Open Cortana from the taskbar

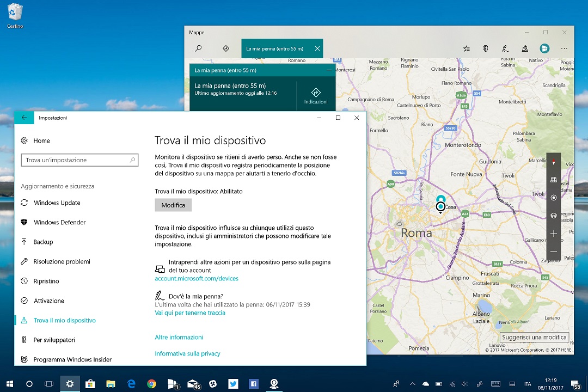pyautogui.click(x=29, y=384)
